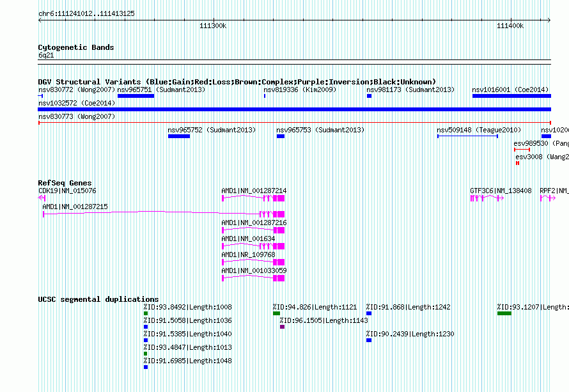This screenshot has height=392, width=569.
Task: Click the %ID:91.5058|Length:1036 label
Action: point(187,320)
